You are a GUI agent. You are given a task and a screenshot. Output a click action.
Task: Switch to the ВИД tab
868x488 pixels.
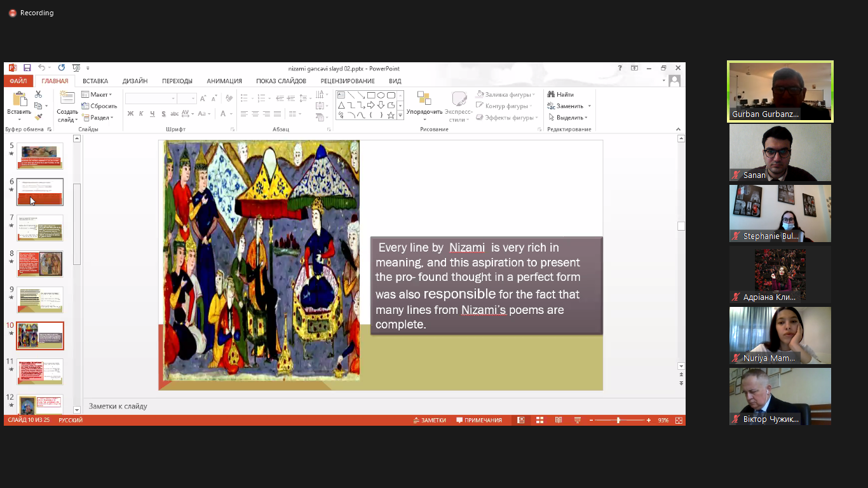tap(395, 81)
